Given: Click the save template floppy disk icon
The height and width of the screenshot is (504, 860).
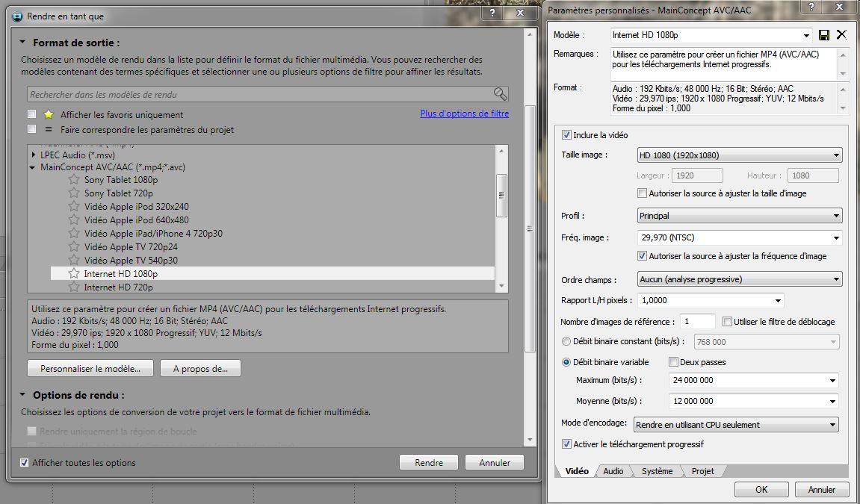Looking at the screenshot, I should 824,35.
